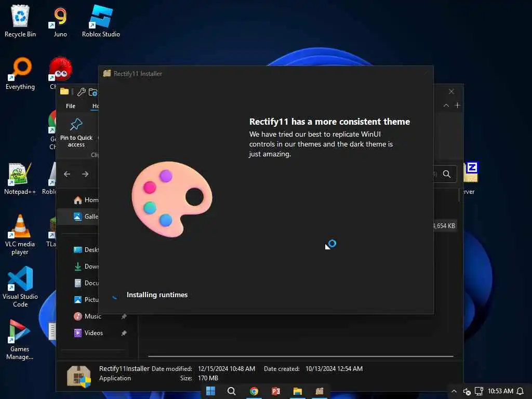This screenshot has width=532, height=399.
Task: Open the Everything search shortcut
Action: (20, 74)
